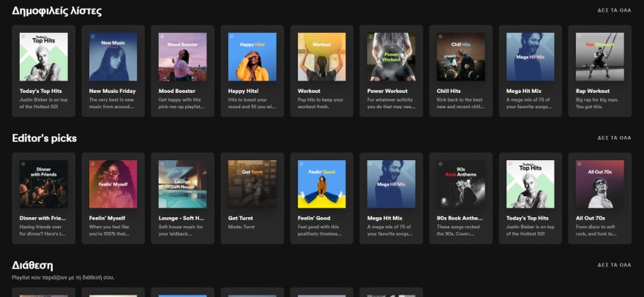644x297 pixels.
Task: Select the Power Workout title text
Action: [387, 91]
